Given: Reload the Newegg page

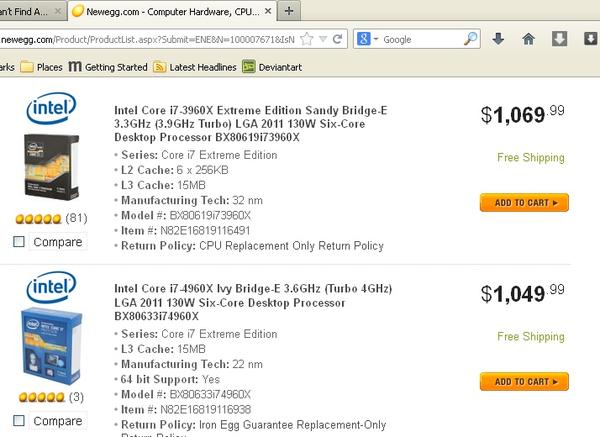Looking at the screenshot, I should click(337, 39).
